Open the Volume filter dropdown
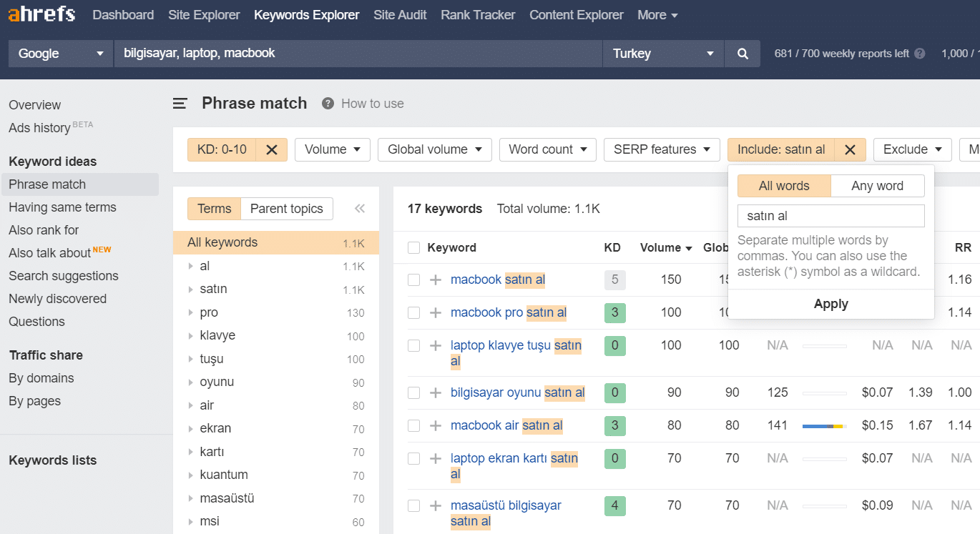 click(333, 149)
